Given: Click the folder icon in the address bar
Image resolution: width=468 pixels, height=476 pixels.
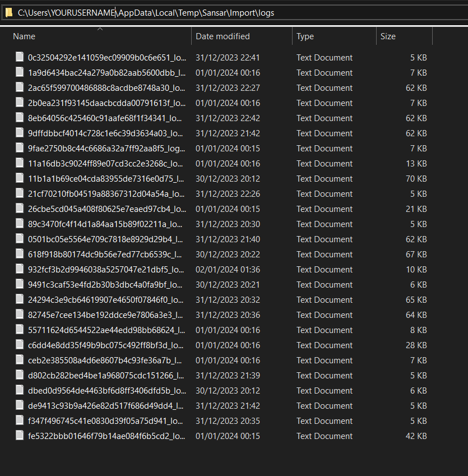Looking at the screenshot, I should [8, 12].
